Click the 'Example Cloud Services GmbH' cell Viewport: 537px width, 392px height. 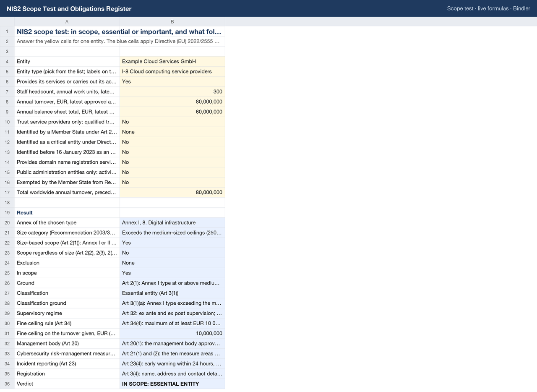(172, 61)
